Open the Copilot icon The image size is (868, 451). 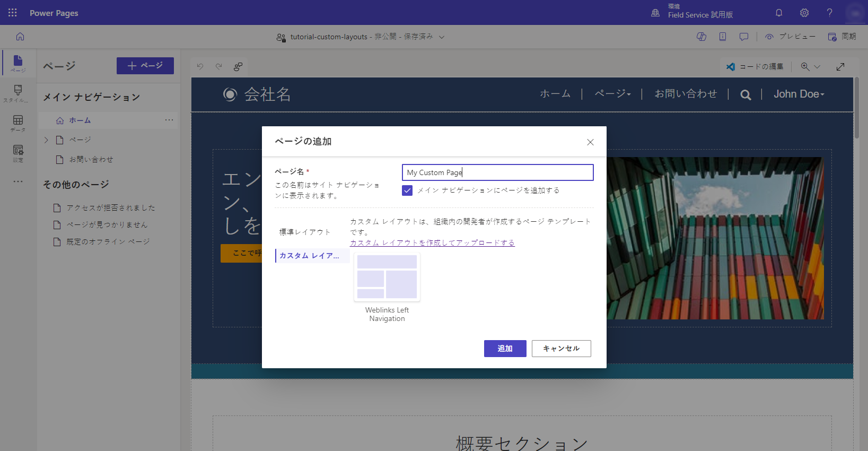tap(702, 37)
